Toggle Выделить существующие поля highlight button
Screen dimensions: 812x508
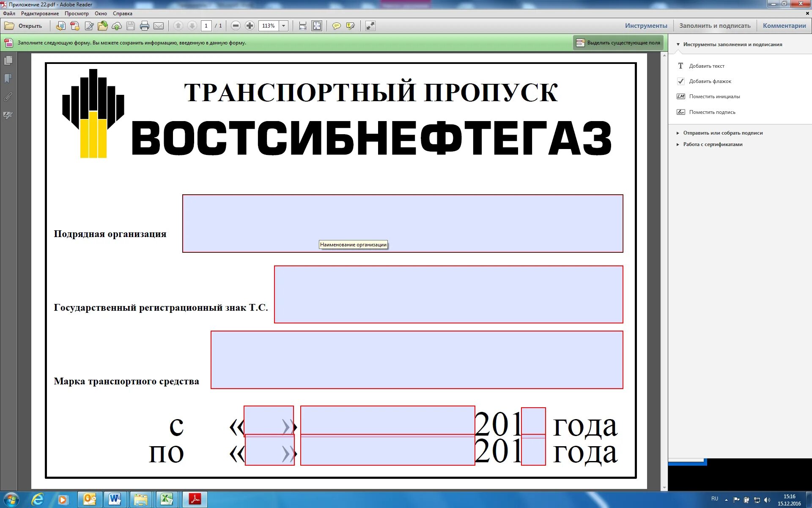pyautogui.click(x=618, y=43)
